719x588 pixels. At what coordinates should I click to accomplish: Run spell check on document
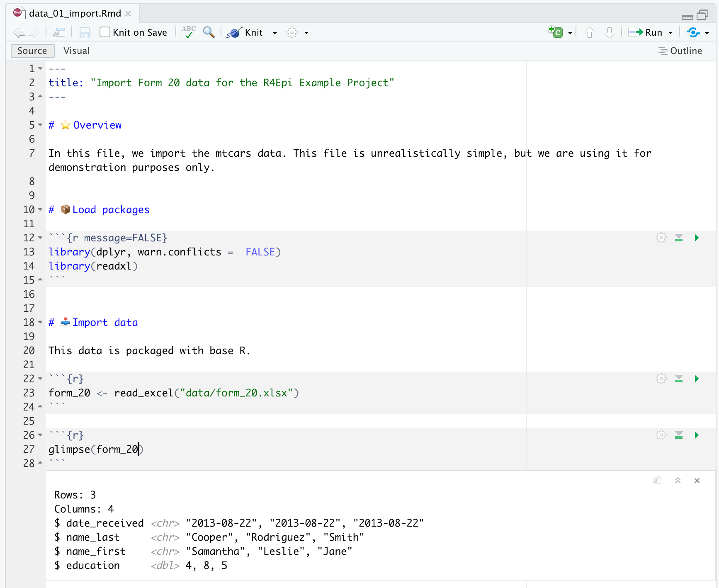(189, 32)
